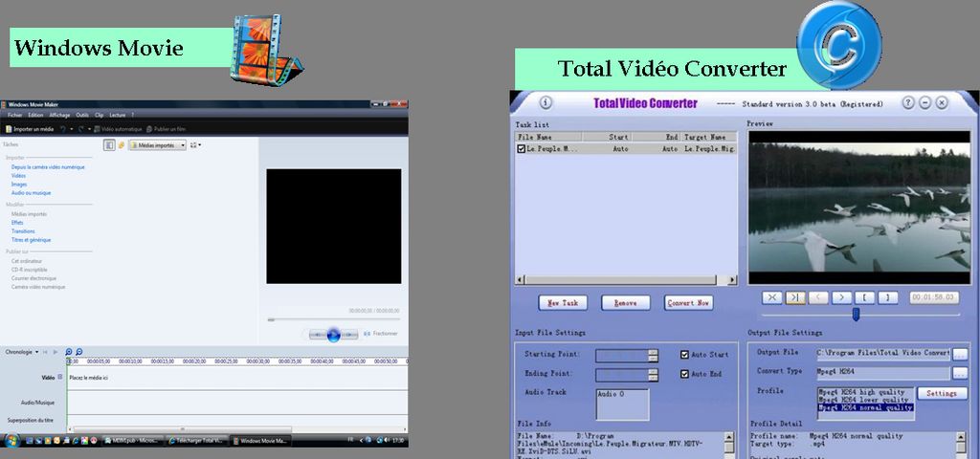This screenshot has width=980, height=459.
Task: Click the >| play button under preview
Action: [x=795, y=298]
